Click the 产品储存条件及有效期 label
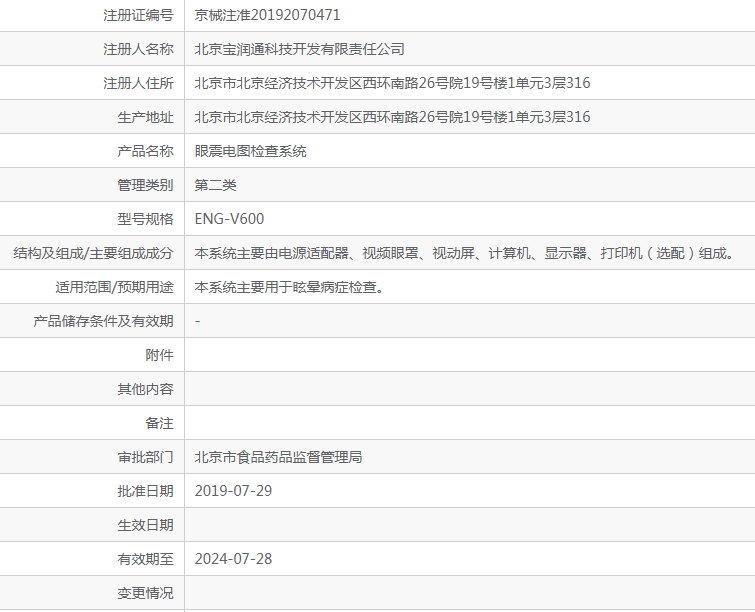This screenshot has width=755, height=612. click(103, 321)
